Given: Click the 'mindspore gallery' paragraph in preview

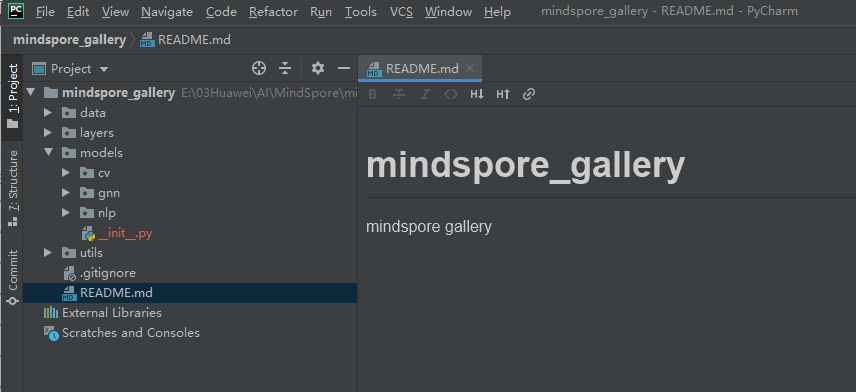Looking at the screenshot, I should [x=429, y=227].
